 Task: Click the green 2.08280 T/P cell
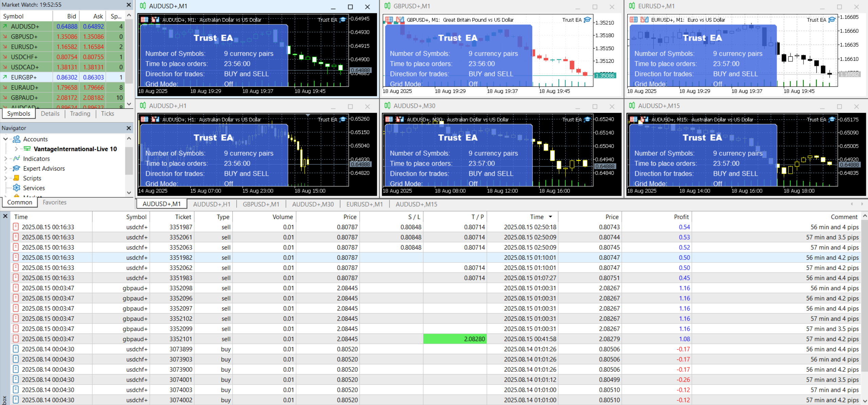click(455, 339)
